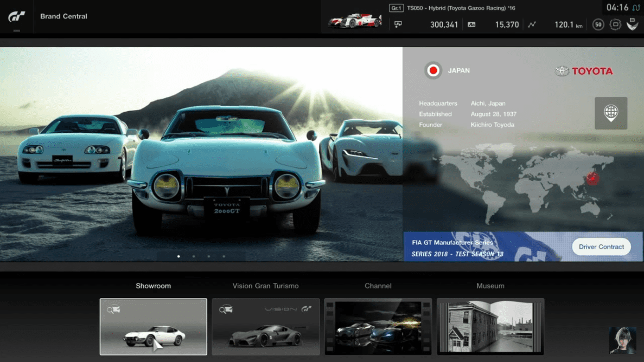Viewport: 644px width, 362px height.
Task: Click the Headquarters field label
Action: [x=438, y=104]
